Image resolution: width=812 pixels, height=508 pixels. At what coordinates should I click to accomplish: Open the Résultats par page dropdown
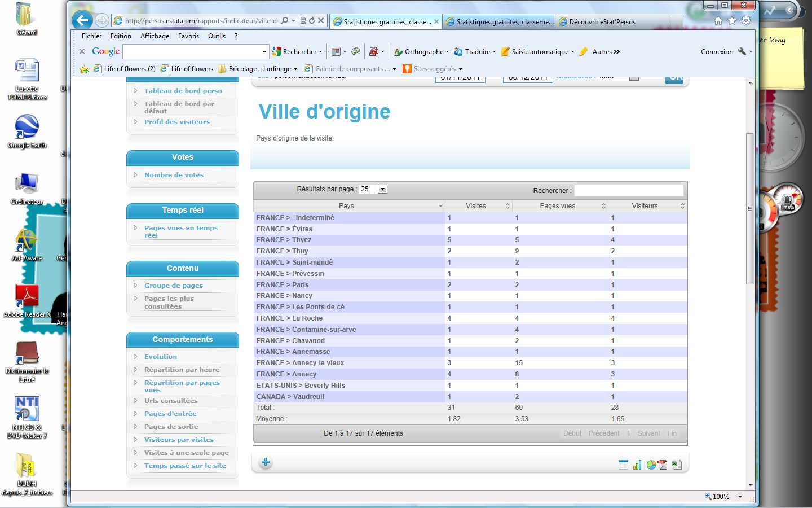click(x=382, y=189)
